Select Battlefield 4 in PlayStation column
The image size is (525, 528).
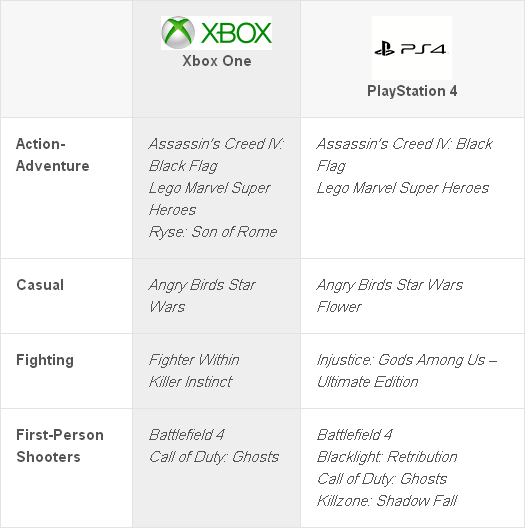pyautogui.click(x=354, y=435)
